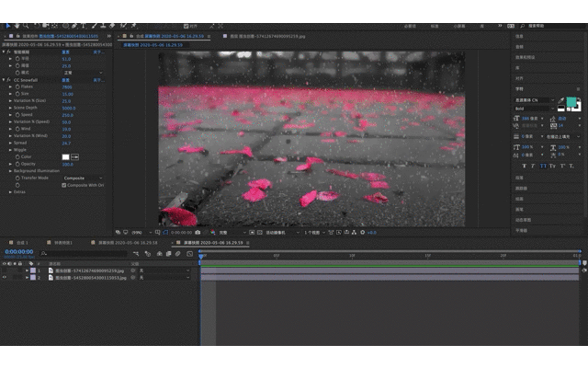588x368 pixels.
Task: Click the timeline frame blending icon
Action: click(x=169, y=254)
